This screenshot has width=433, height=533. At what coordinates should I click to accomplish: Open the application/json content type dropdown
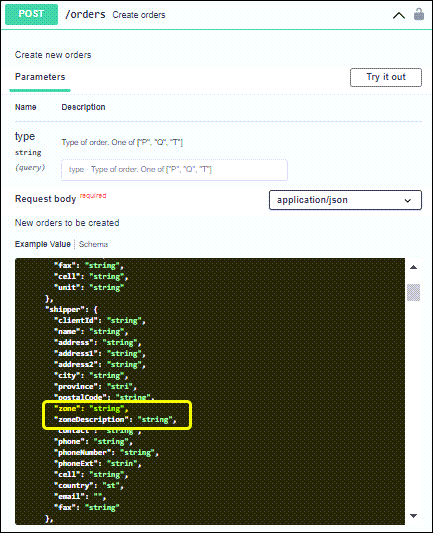pyautogui.click(x=345, y=200)
